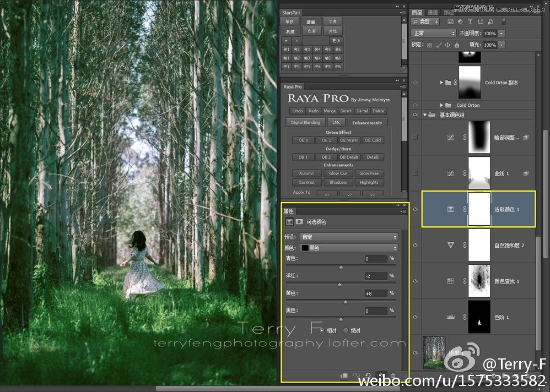Select the Enhancements tab in Raya Pro
Screen dimensions: 550x392
(x=367, y=123)
